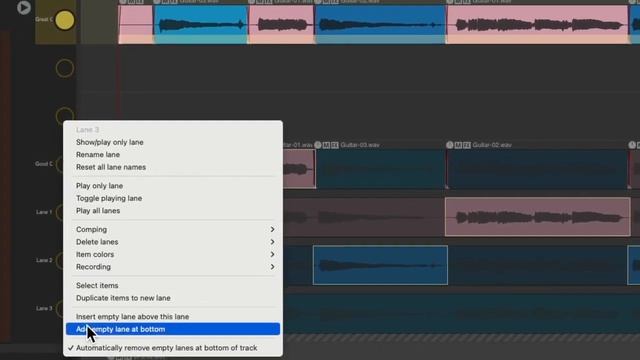
Task: Select Play all lanes
Action: (173, 211)
